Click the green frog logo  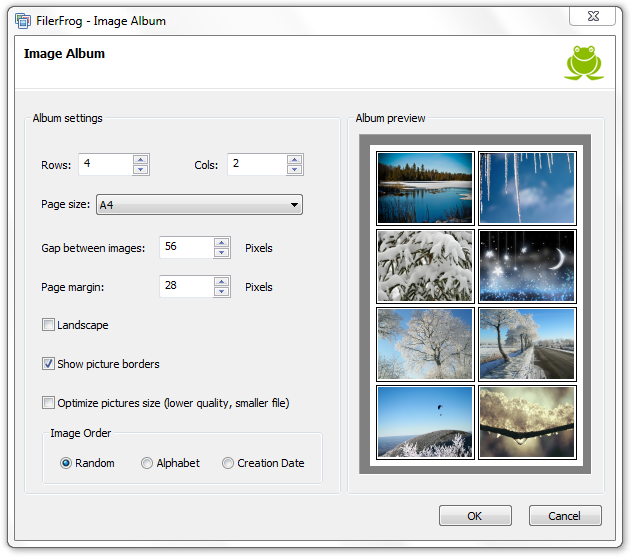pos(584,63)
